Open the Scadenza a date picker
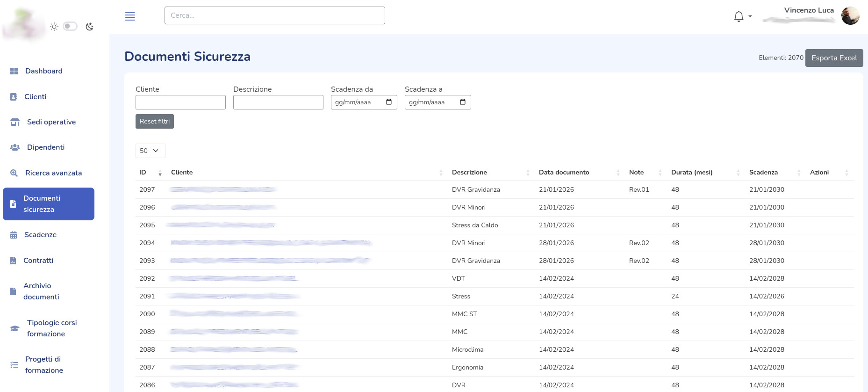 pos(463,102)
